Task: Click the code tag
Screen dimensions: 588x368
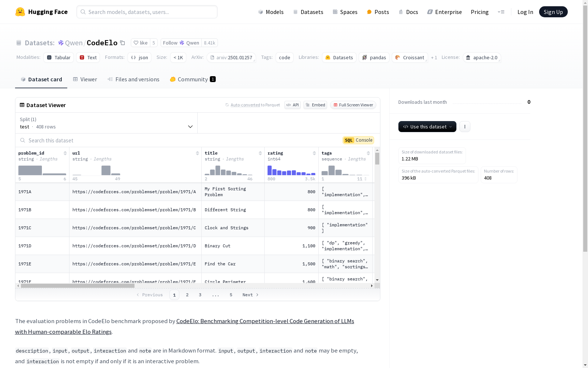Action: [x=284, y=57]
